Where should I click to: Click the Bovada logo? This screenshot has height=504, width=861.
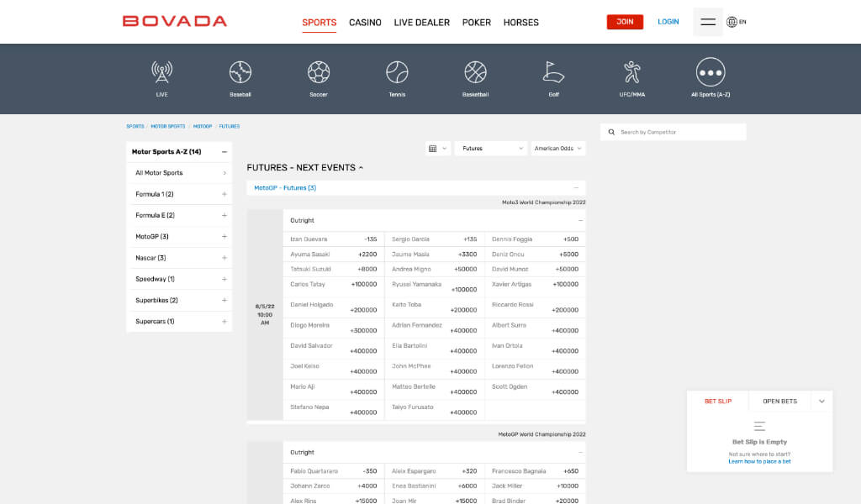(x=175, y=21)
